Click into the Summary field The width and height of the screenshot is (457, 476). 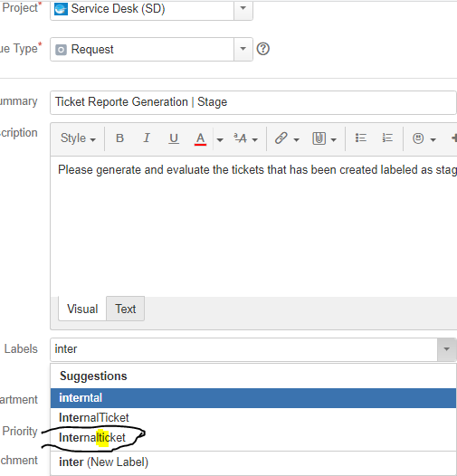pos(253,102)
